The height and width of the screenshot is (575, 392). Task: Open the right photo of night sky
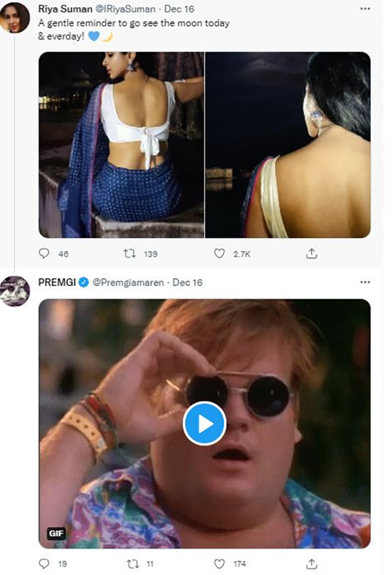coord(288,145)
